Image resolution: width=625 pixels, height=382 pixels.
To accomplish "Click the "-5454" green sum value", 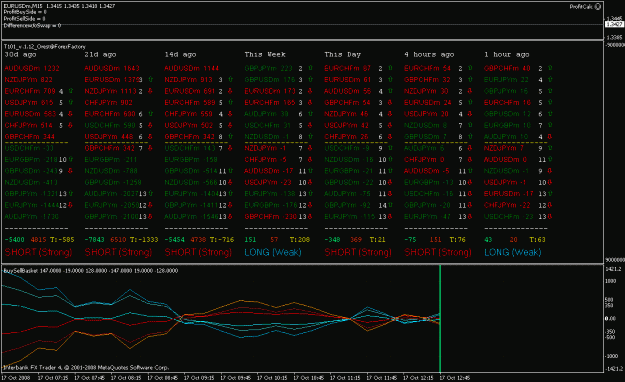I will pos(174,240).
